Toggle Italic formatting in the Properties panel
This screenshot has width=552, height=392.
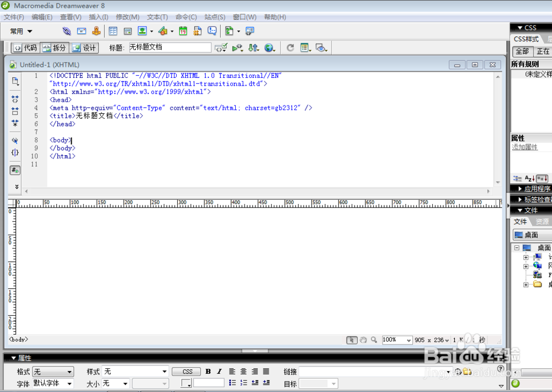[219, 372]
